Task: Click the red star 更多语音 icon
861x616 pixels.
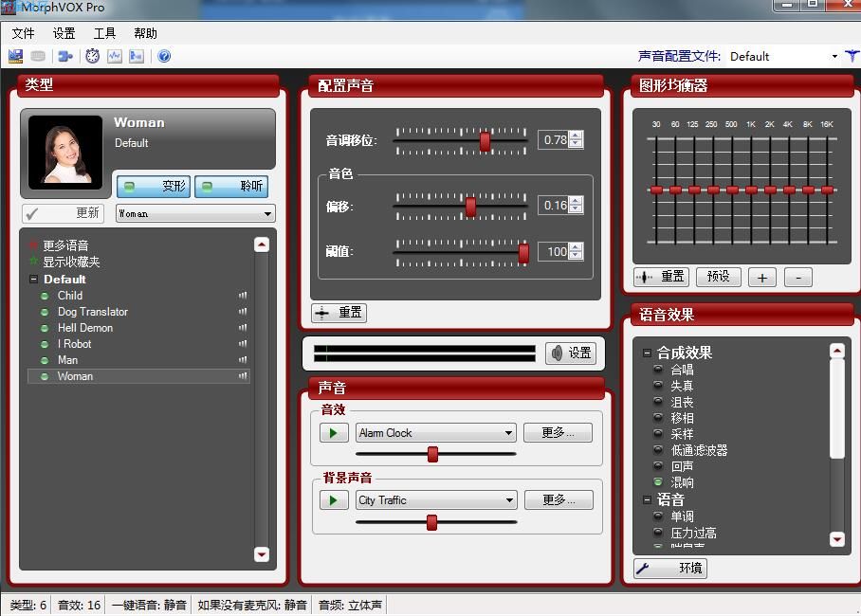Action: (33, 245)
